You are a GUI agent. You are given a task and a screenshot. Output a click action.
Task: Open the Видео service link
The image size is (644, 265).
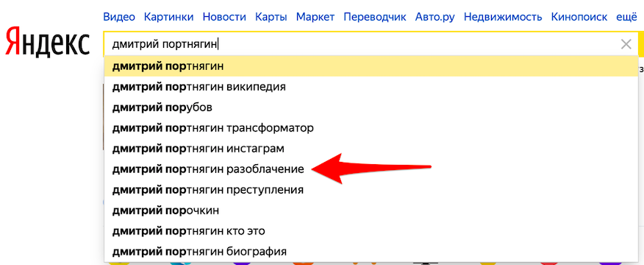119,17
